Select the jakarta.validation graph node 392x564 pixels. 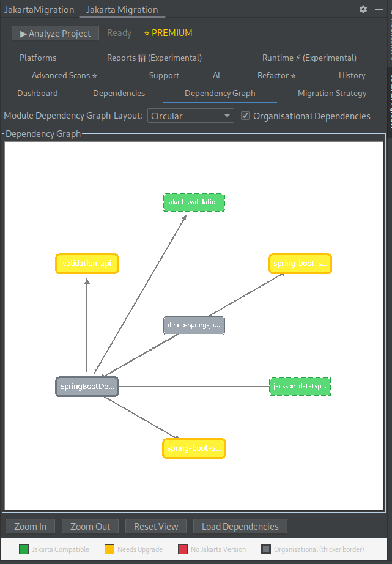pyautogui.click(x=194, y=202)
